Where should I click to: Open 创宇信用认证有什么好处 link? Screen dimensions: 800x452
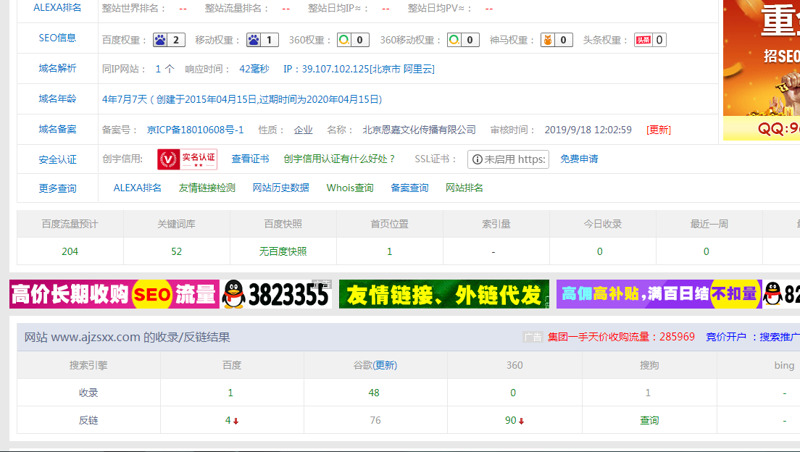pos(339,159)
